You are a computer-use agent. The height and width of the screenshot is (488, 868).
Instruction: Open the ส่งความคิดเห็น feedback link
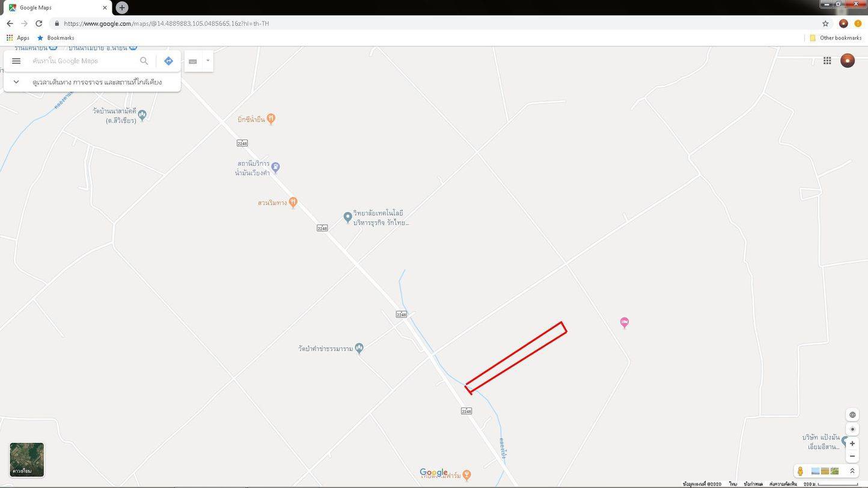point(783,484)
